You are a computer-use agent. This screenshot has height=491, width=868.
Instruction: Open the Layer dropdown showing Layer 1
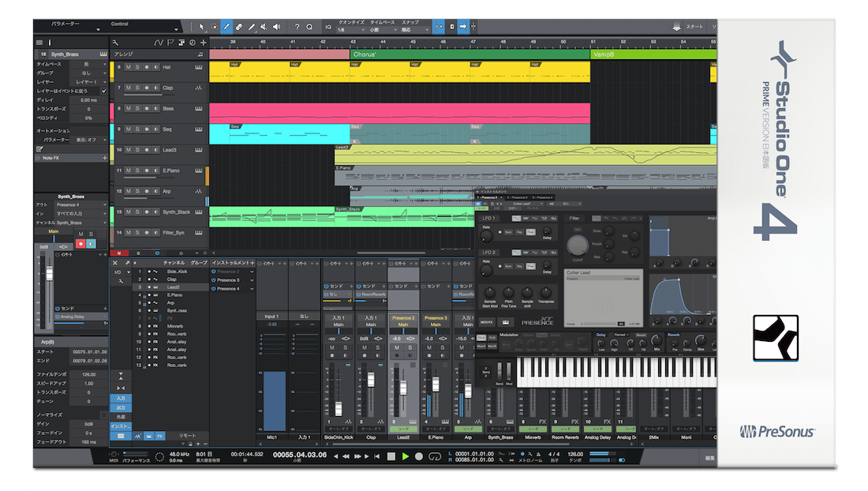point(88,82)
